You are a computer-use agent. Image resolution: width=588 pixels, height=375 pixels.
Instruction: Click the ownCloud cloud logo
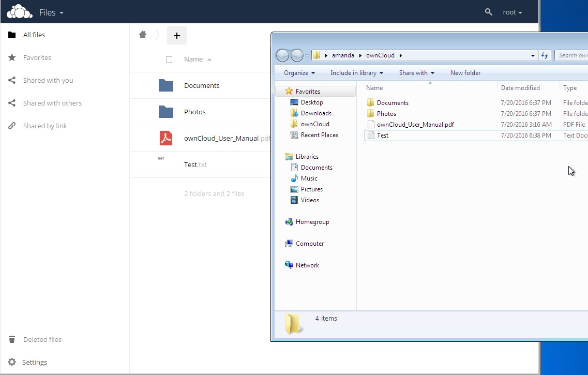(x=20, y=12)
